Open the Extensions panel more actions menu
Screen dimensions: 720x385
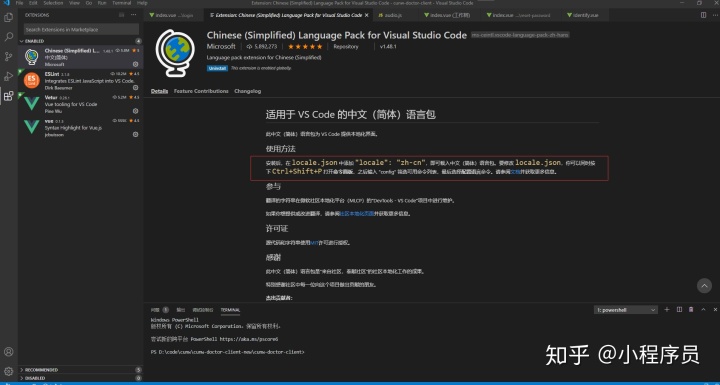click(134, 15)
